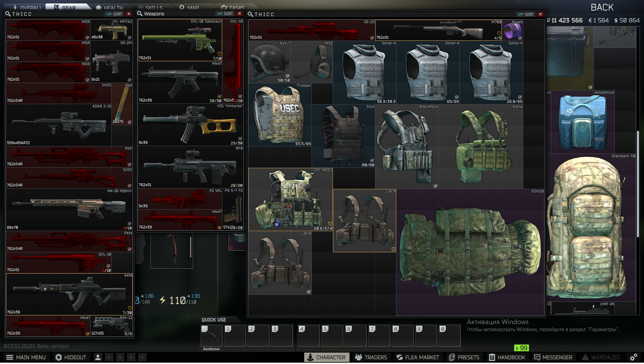Viewport: 644px width, 364px height.
Task: Select the DVL-10 Saboteur rifle
Action: (180, 40)
